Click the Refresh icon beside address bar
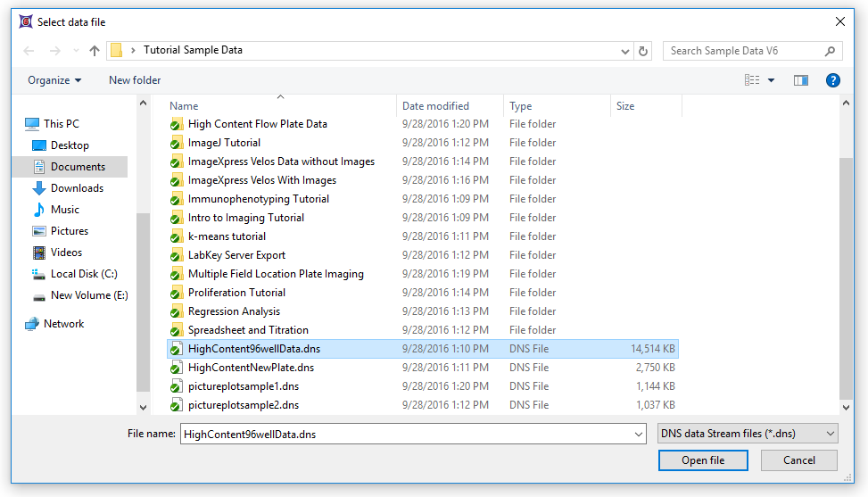This screenshot has height=497, width=868. coord(644,51)
